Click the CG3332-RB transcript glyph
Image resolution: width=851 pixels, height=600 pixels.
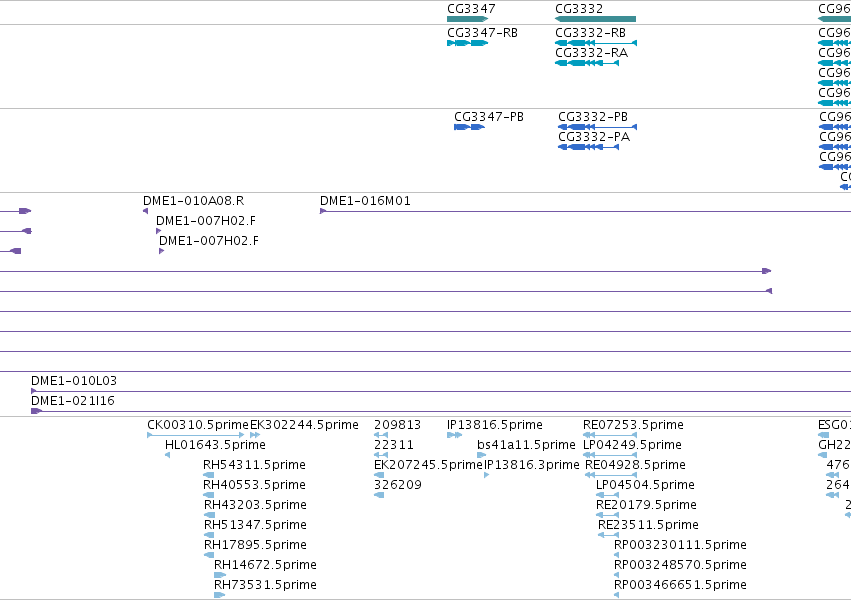coord(596,43)
